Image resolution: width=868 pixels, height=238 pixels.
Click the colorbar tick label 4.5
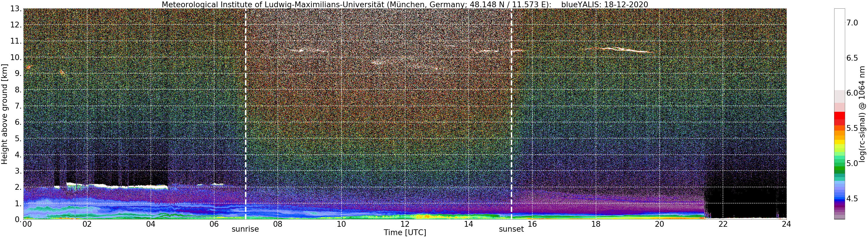click(x=852, y=199)
